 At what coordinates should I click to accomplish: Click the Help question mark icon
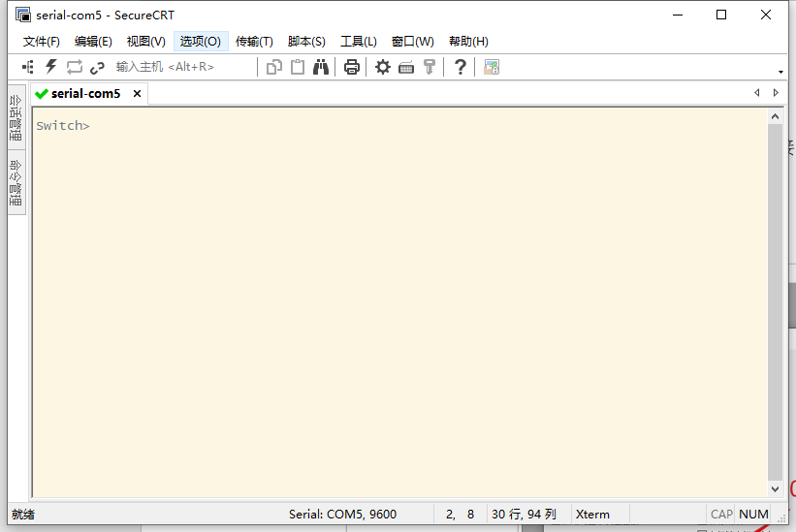(x=461, y=67)
